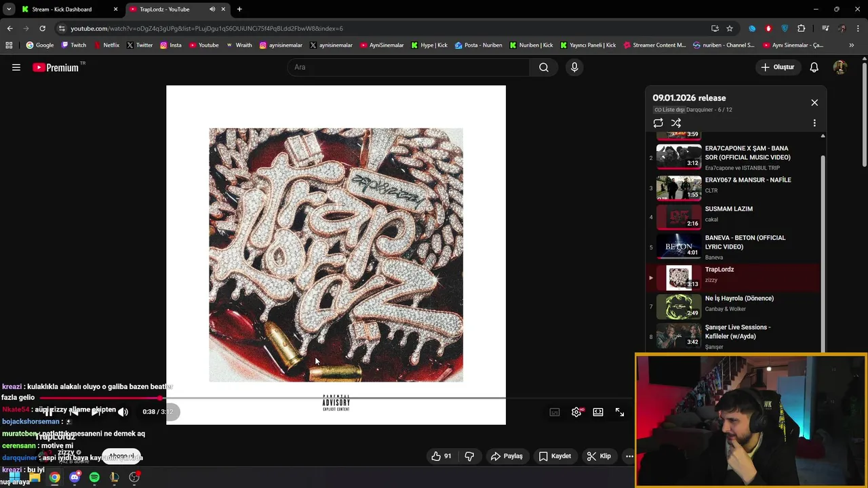The image size is (868, 488).
Task: Open OBS Studio from the taskbar
Action: [x=134, y=477]
